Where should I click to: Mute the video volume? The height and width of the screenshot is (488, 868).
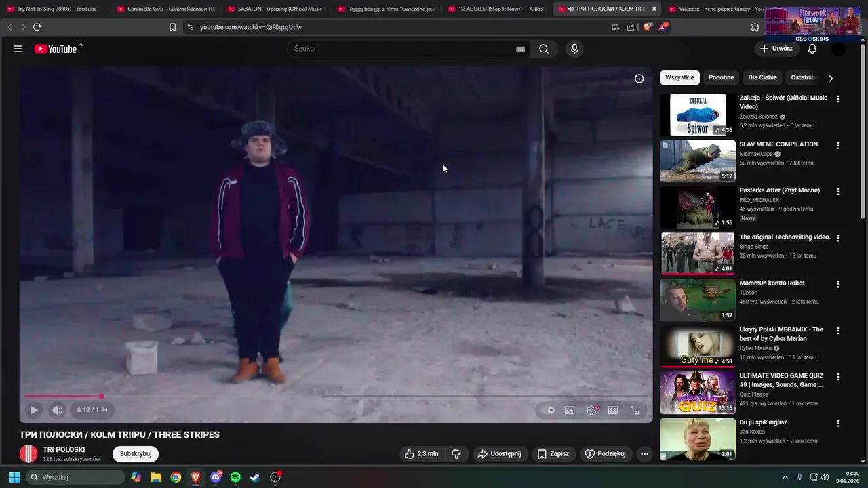(58, 410)
